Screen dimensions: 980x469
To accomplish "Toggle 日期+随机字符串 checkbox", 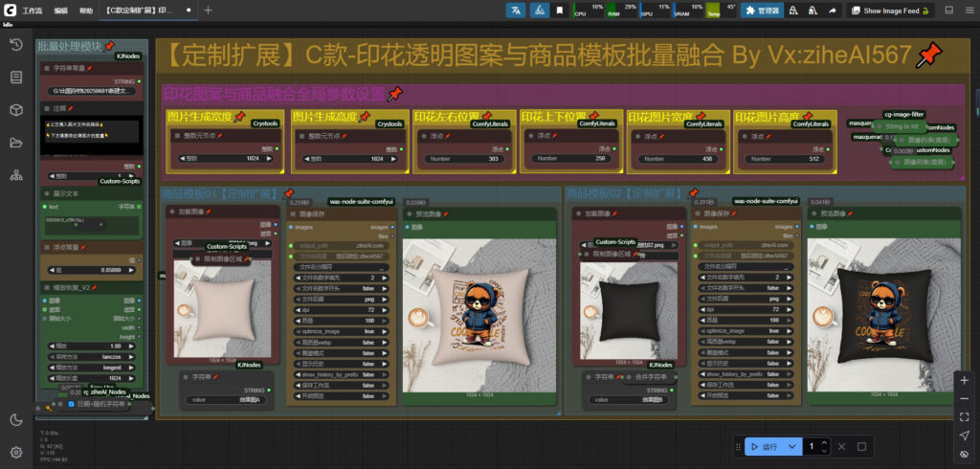I will [x=71, y=404].
